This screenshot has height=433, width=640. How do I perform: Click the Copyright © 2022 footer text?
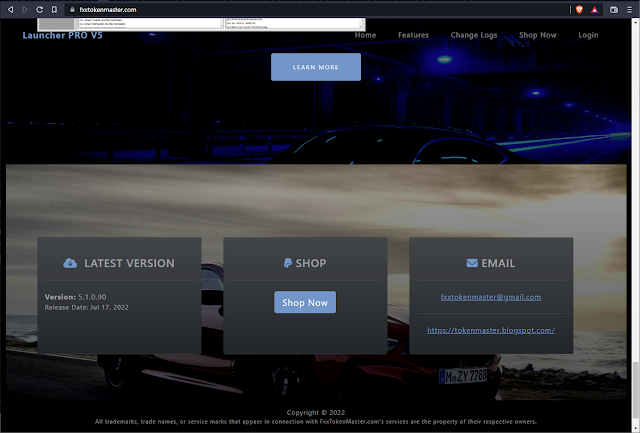tap(316, 413)
